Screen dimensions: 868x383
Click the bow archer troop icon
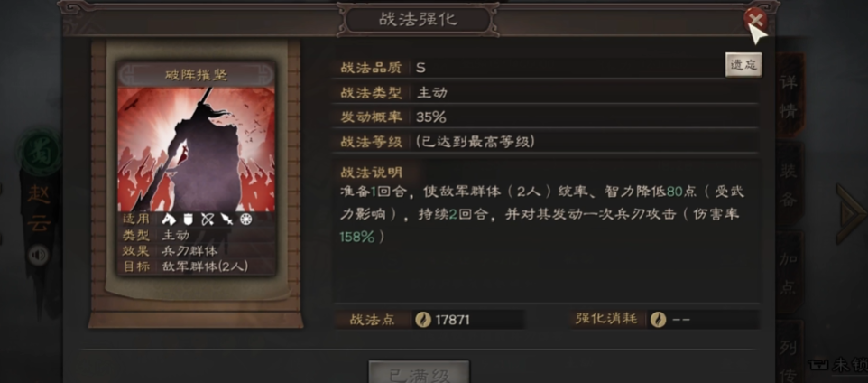point(207,220)
